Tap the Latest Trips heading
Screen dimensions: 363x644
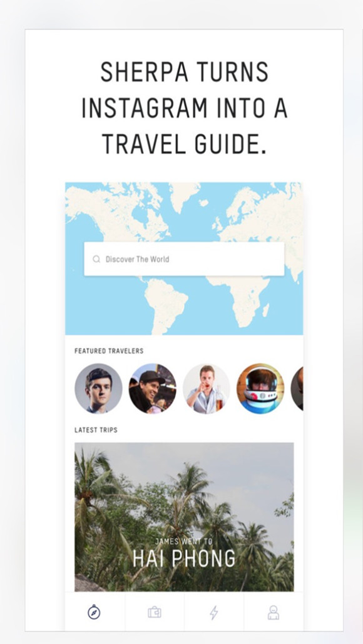96,430
